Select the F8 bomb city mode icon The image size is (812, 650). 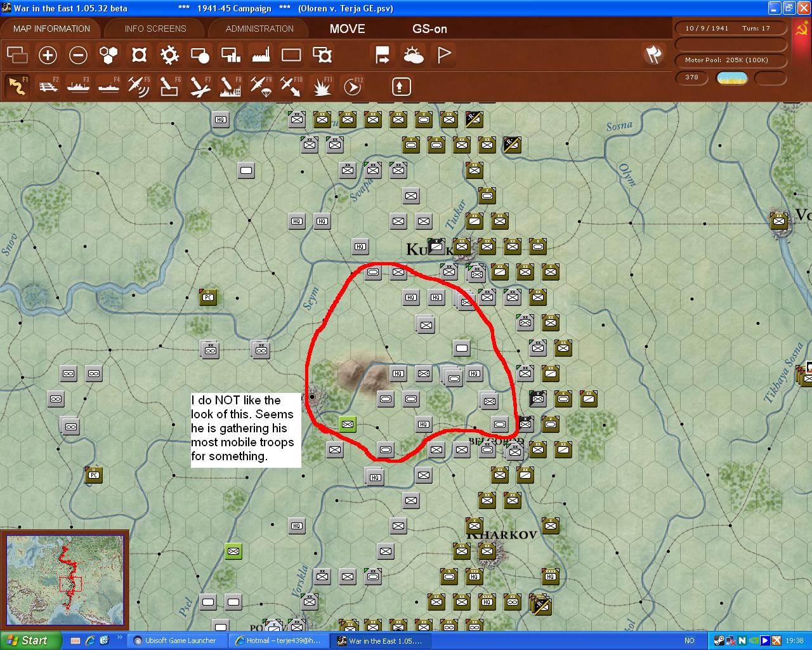(x=230, y=86)
